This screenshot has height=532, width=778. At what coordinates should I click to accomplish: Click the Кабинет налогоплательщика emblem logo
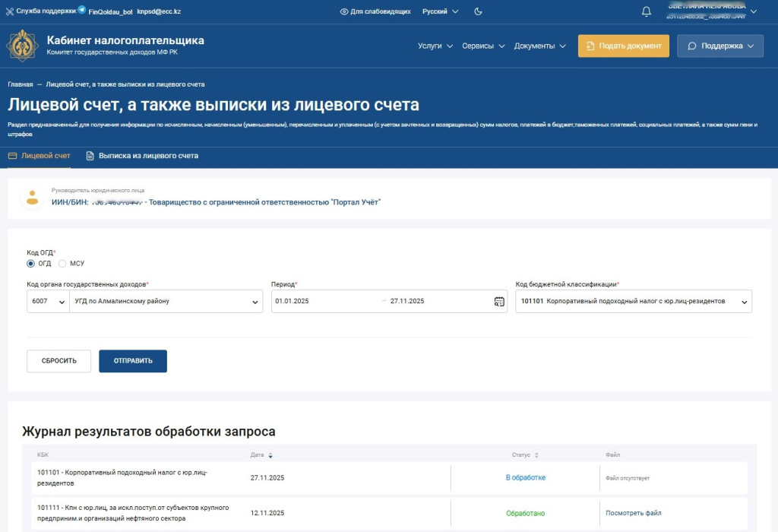[x=23, y=46]
